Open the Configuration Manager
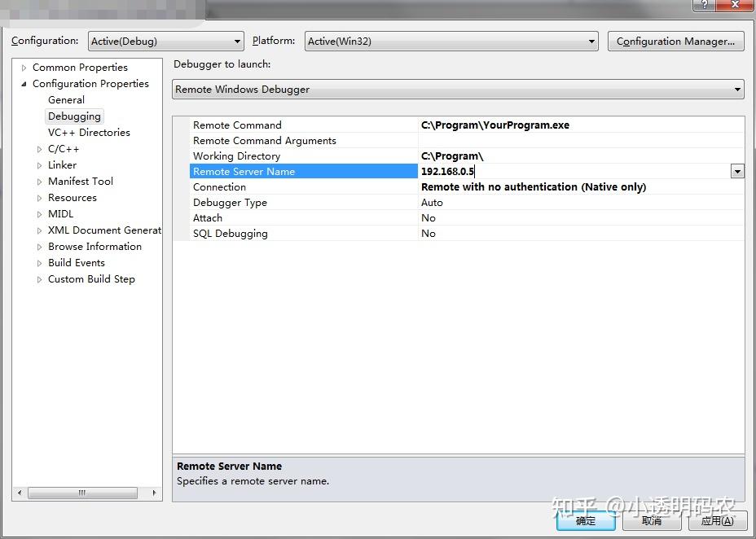 point(675,41)
